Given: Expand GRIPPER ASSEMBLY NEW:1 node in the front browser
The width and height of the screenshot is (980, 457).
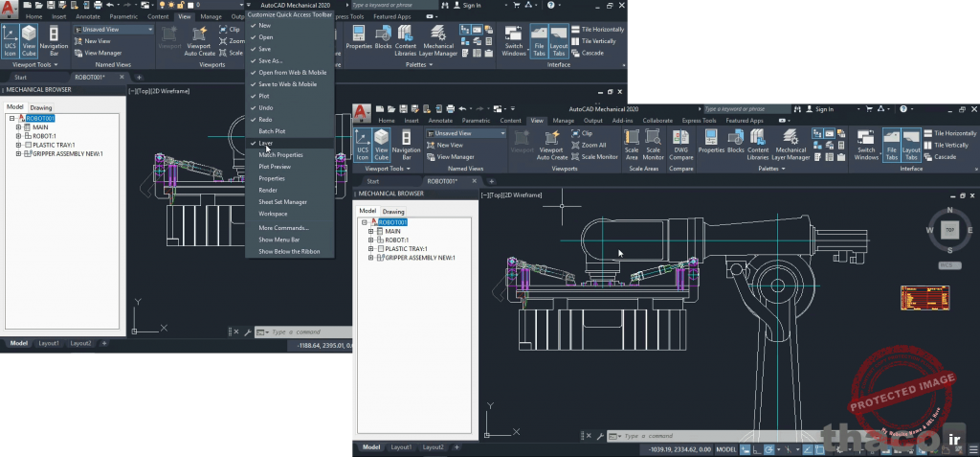Looking at the screenshot, I should pos(371,258).
